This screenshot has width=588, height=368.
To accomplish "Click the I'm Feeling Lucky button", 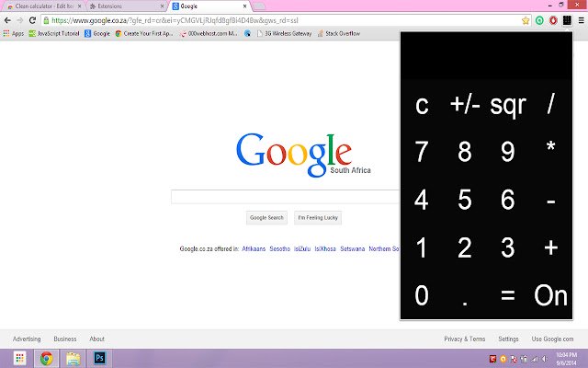I will coord(318,218).
